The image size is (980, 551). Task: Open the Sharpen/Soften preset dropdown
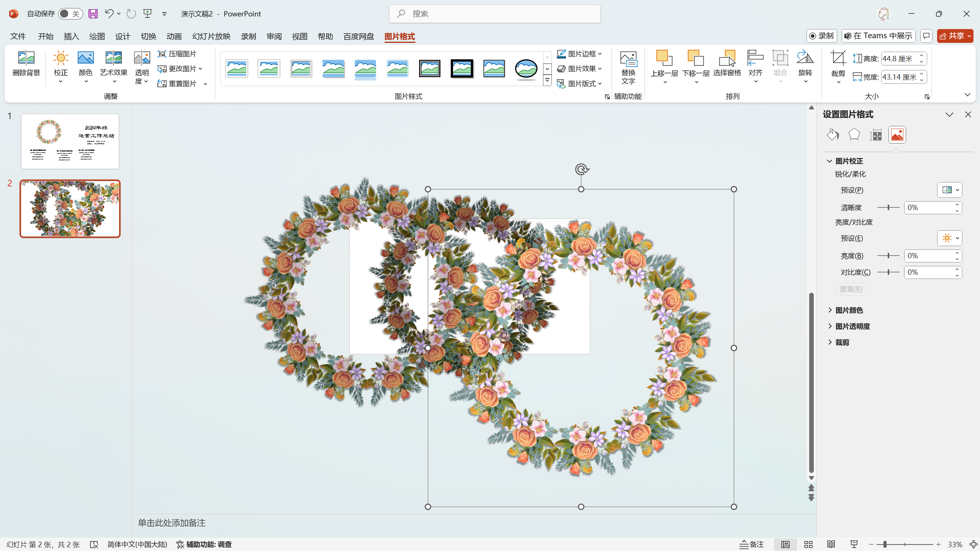pyautogui.click(x=950, y=190)
